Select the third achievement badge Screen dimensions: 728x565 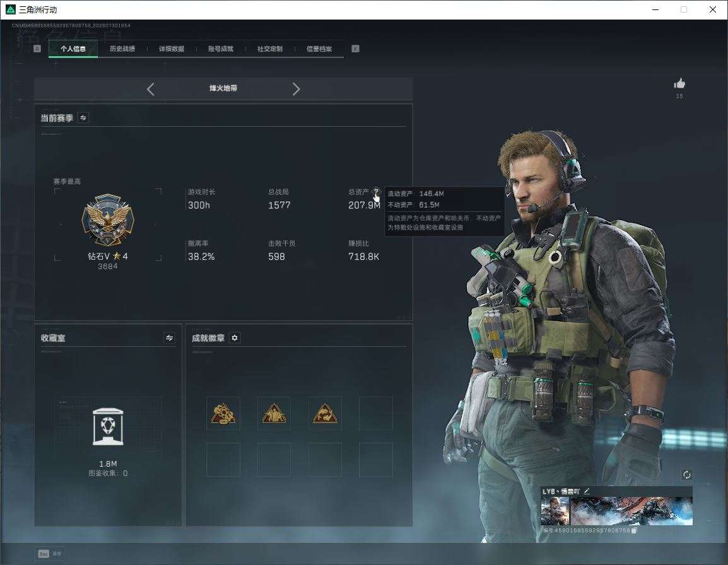[325, 413]
